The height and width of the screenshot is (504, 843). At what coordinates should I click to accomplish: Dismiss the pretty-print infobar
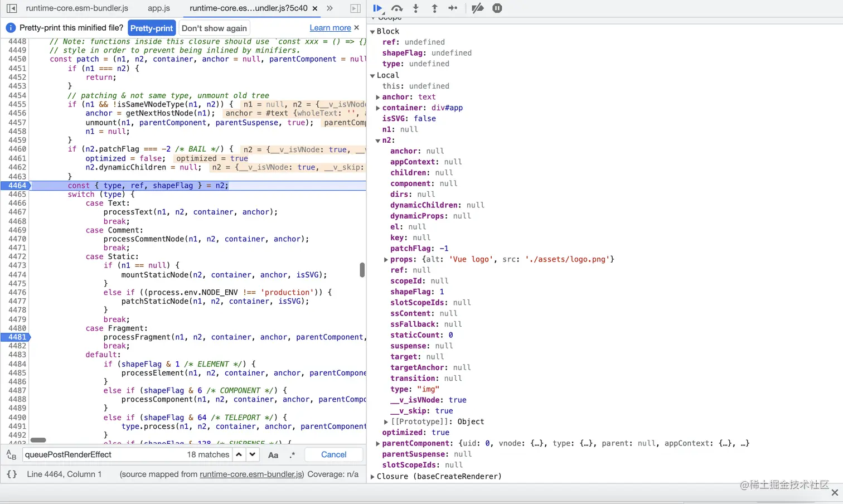(356, 27)
